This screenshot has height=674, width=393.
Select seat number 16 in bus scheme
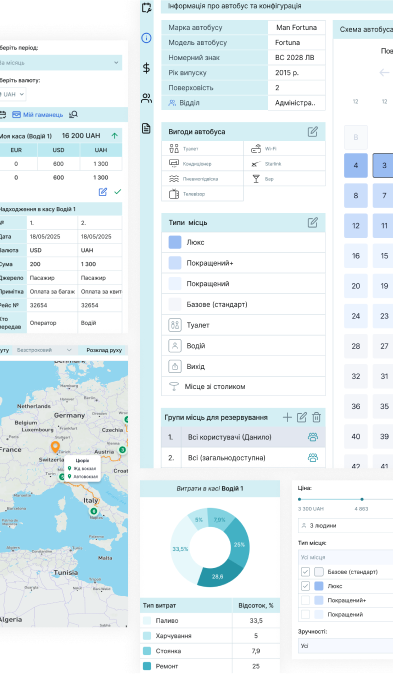point(356,256)
